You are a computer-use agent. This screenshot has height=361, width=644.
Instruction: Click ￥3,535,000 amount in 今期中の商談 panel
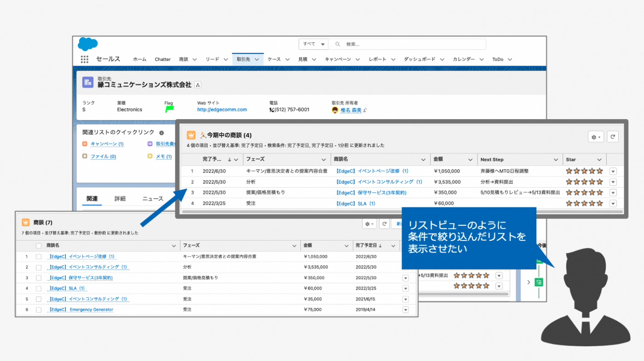(x=447, y=182)
